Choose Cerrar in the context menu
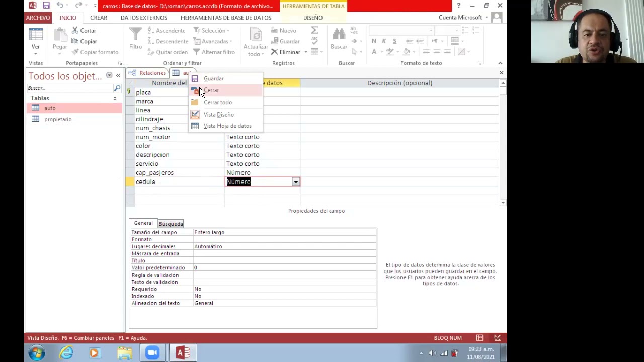The width and height of the screenshot is (644, 362). point(225,90)
